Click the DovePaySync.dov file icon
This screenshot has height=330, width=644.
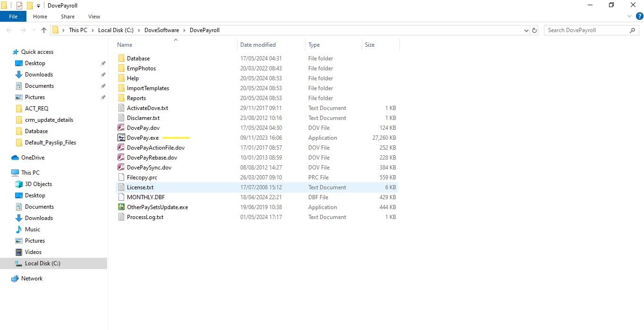121,168
